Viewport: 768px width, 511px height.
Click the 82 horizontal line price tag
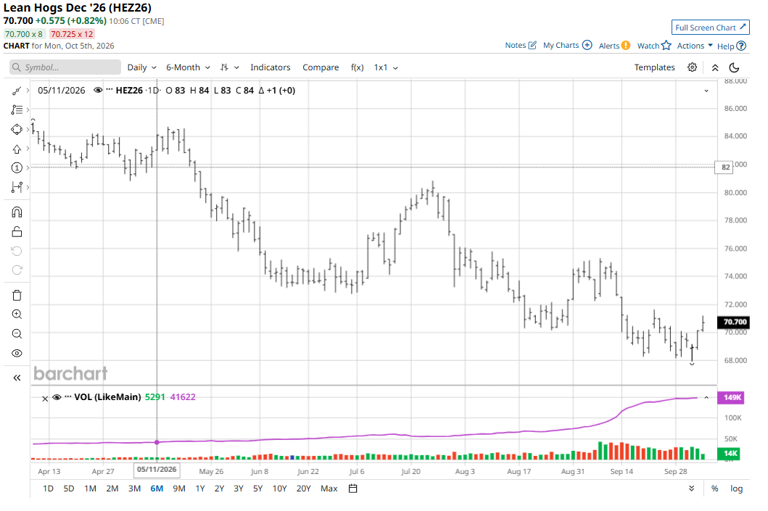[x=724, y=167]
